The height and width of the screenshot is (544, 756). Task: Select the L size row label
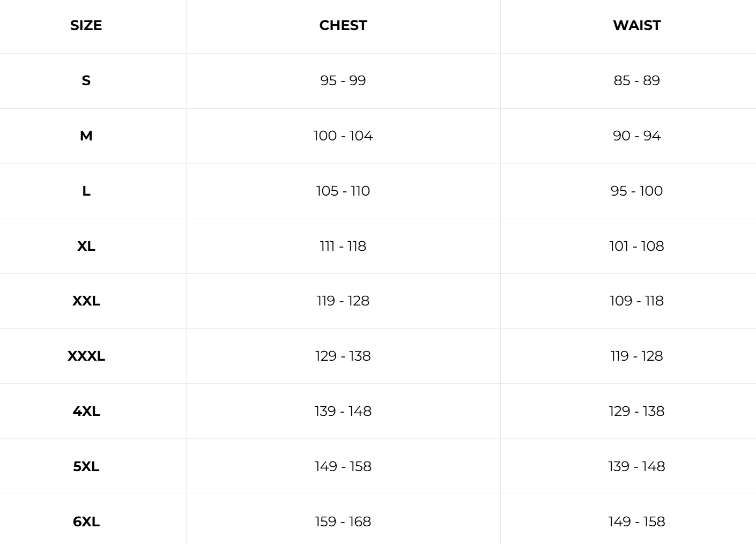click(86, 191)
